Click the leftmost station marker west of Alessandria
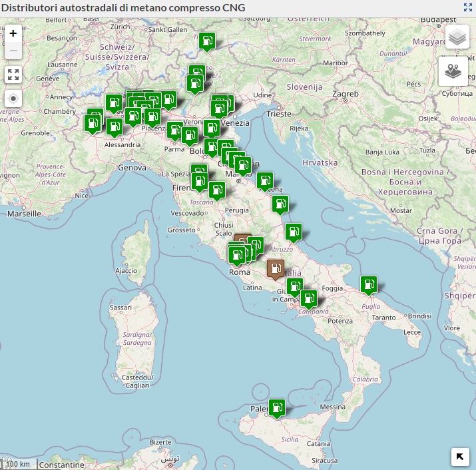 [93, 124]
